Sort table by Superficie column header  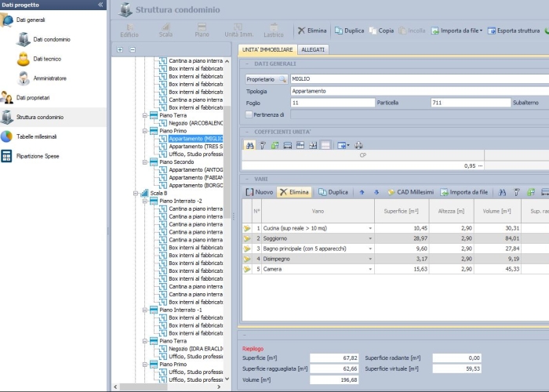(x=402, y=211)
